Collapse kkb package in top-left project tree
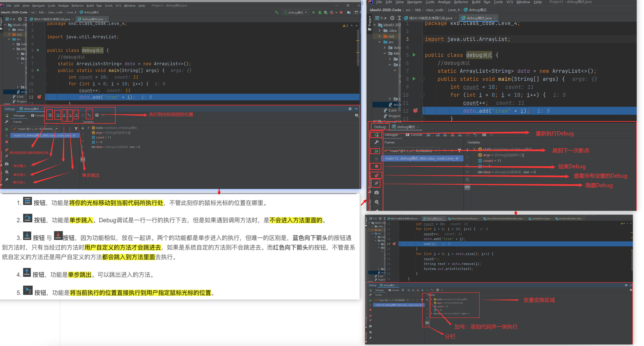This screenshot has height=346, width=644. pos(13,49)
